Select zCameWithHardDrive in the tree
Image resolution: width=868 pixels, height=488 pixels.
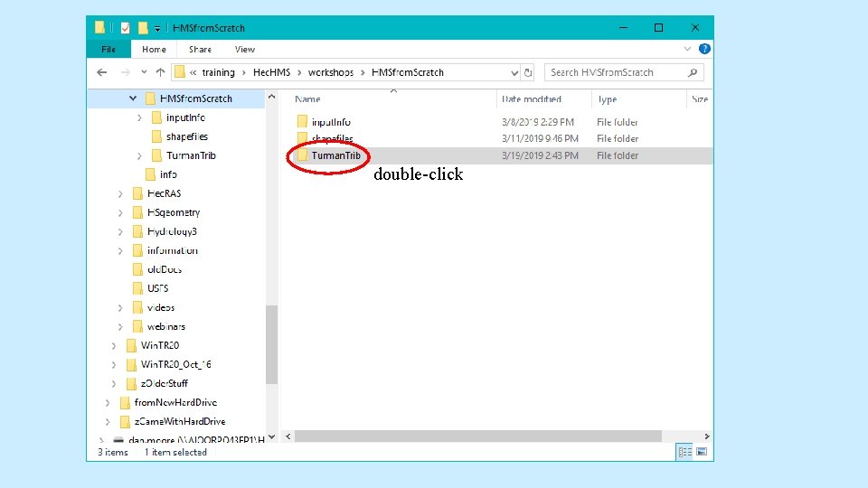[180, 421]
